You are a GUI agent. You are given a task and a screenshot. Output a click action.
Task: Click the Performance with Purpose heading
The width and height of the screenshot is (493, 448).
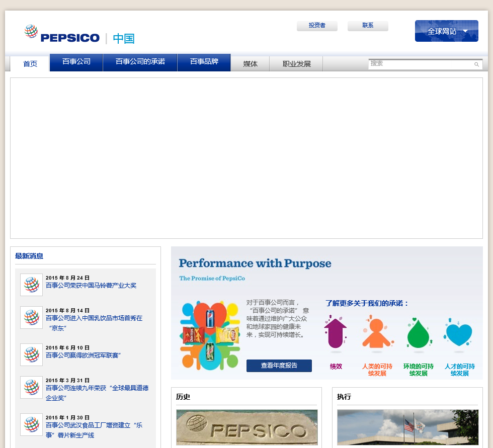point(255,263)
